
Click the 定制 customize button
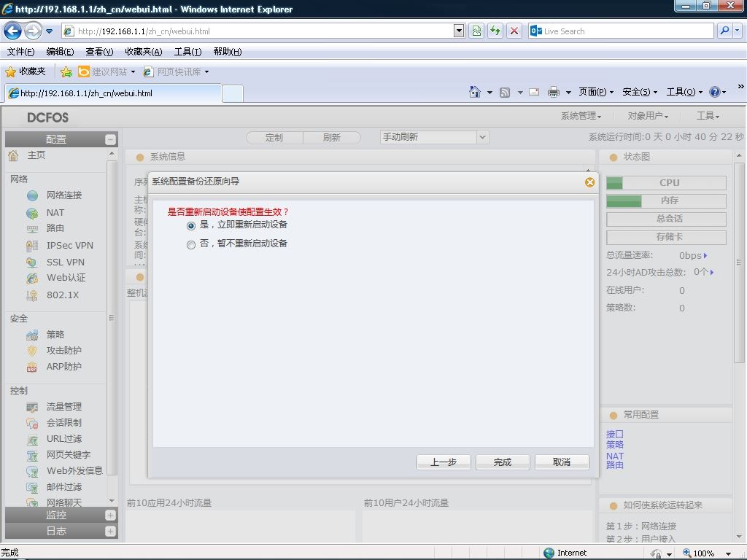[274, 138]
